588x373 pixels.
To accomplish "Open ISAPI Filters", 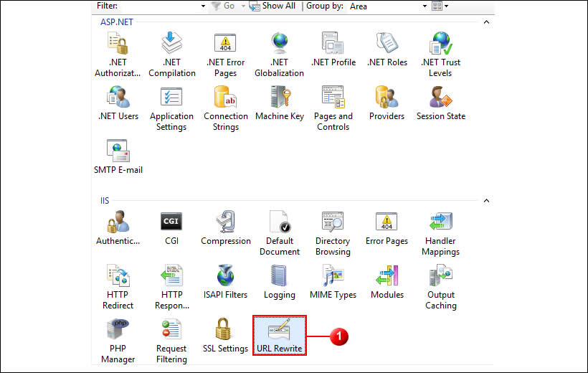I will pos(225,281).
